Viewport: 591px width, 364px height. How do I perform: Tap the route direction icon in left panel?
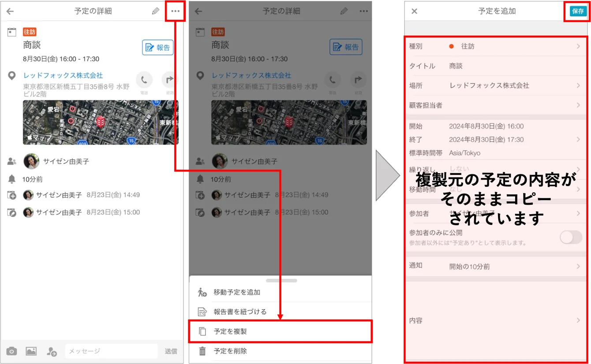170,80
